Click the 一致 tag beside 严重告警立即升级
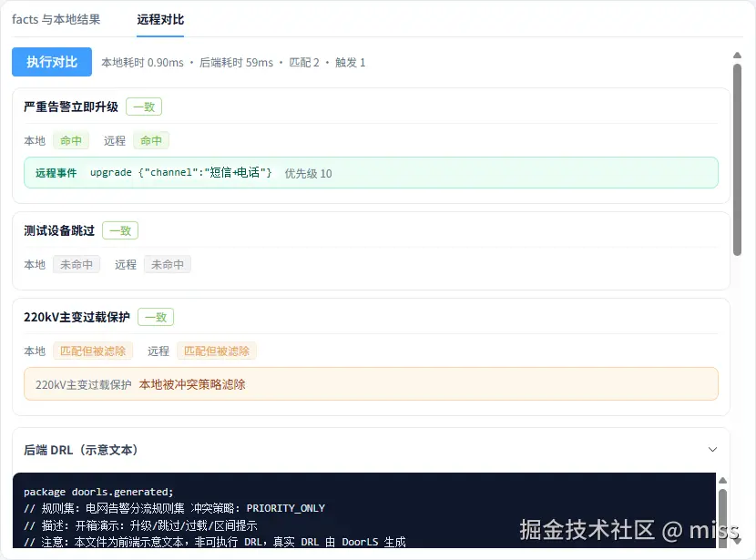The image size is (756, 560). [144, 107]
